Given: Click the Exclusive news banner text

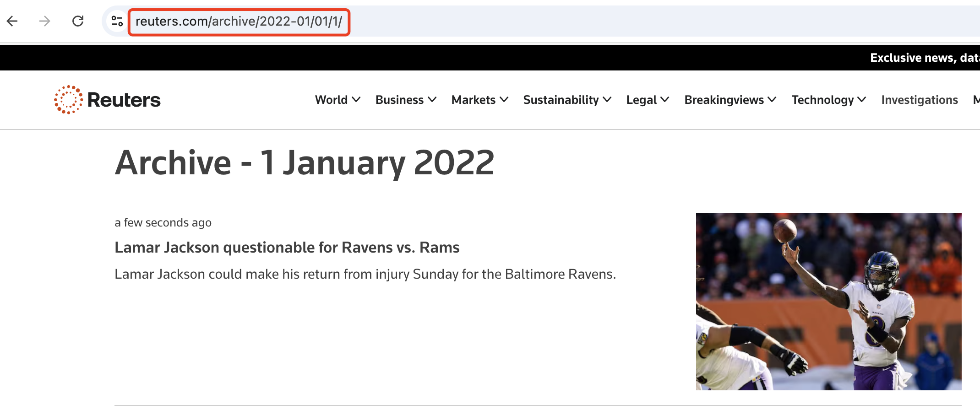Looking at the screenshot, I should pos(925,58).
